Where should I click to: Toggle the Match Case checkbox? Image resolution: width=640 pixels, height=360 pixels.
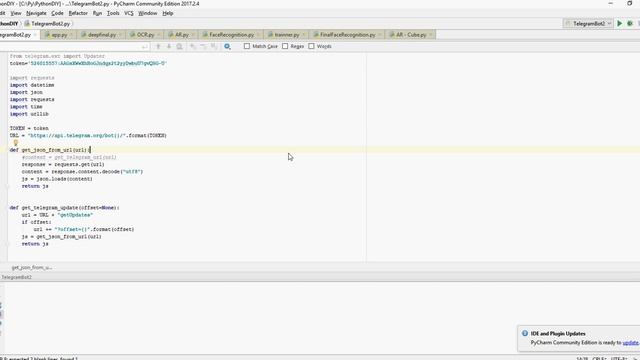(247, 46)
